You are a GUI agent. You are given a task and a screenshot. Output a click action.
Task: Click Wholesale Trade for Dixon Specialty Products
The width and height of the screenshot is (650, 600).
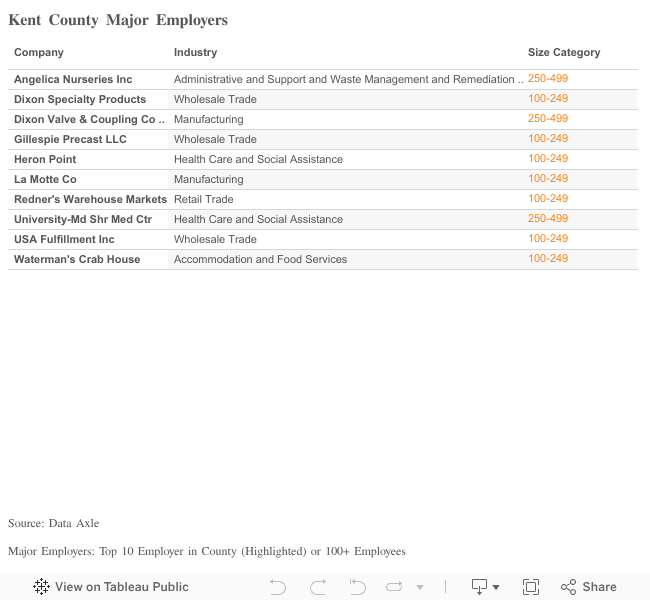[215, 99]
